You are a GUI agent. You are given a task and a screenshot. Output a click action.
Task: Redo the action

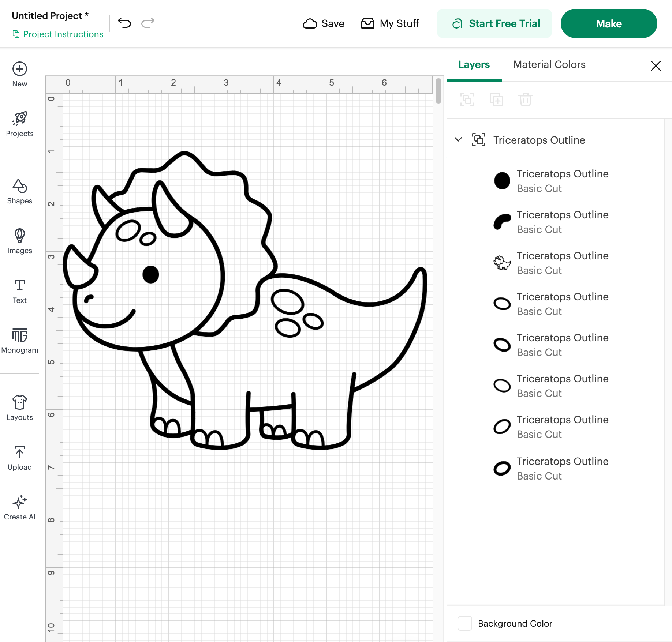(x=148, y=23)
